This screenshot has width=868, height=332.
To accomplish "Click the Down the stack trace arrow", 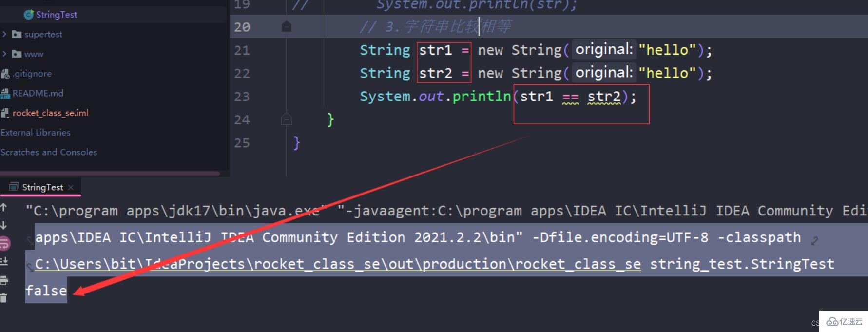I will point(4,225).
